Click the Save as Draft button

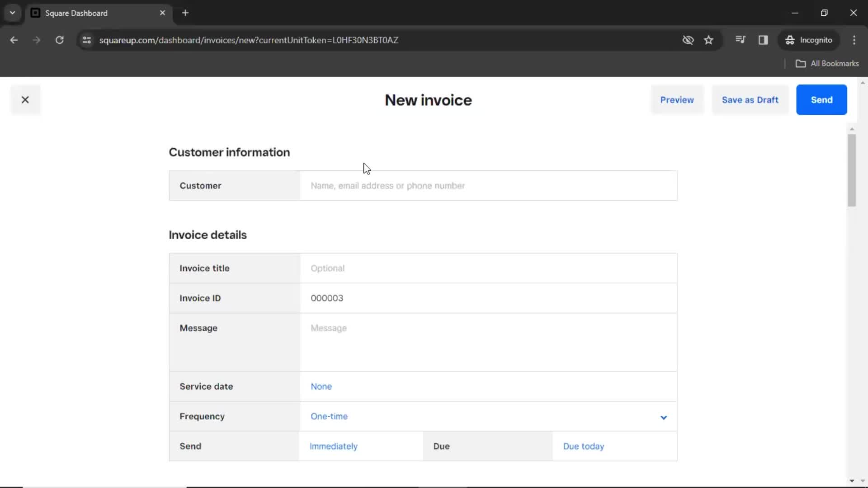[750, 99]
